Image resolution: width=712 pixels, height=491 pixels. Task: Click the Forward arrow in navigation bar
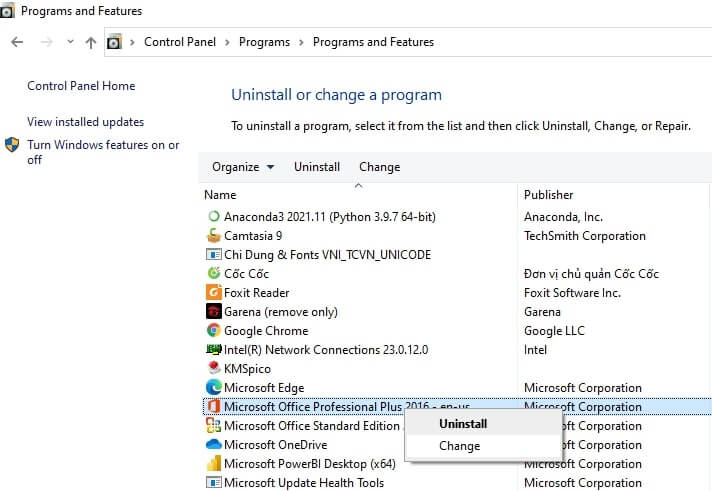click(46, 42)
